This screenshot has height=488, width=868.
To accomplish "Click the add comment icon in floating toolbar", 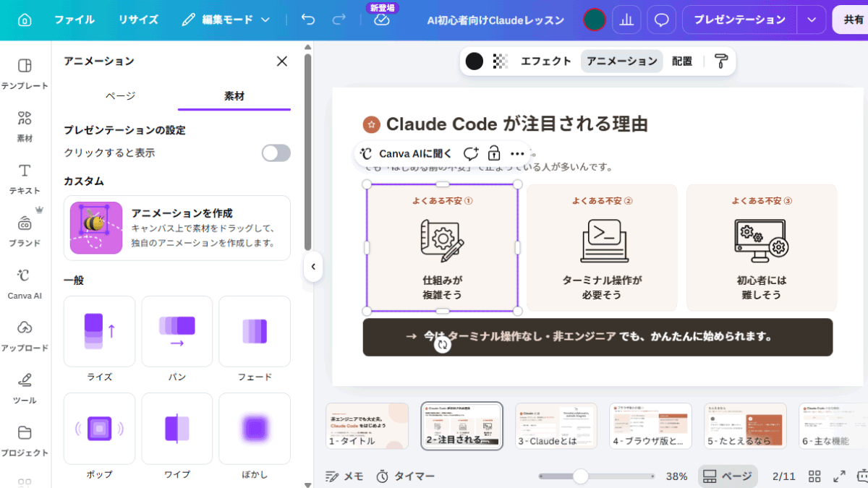I will click(471, 153).
